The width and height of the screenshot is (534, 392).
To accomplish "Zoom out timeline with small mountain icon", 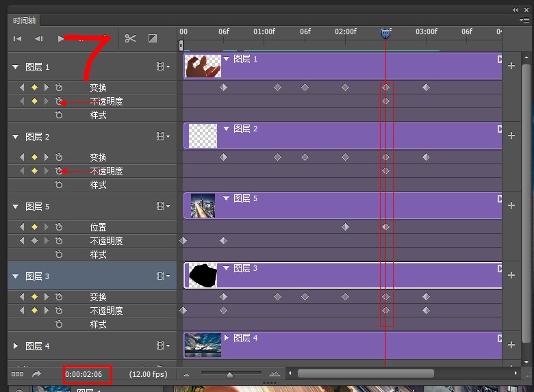I will pos(186,375).
